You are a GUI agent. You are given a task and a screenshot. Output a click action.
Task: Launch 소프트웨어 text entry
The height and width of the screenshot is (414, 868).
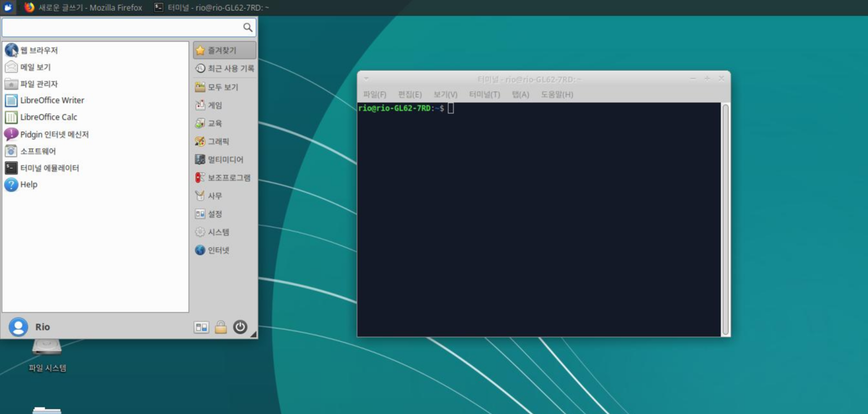(38, 151)
